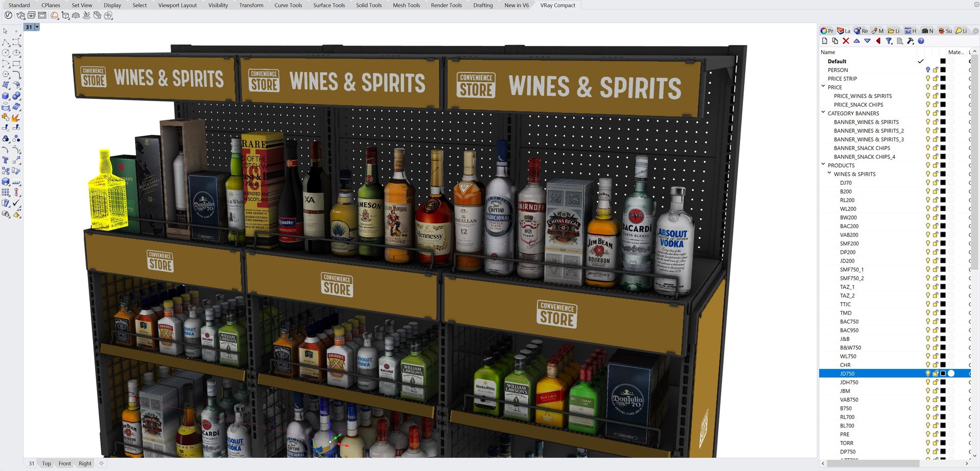The image size is (980, 471).
Task: Add a new viewport tab with plus
Action: click(102, 463)
